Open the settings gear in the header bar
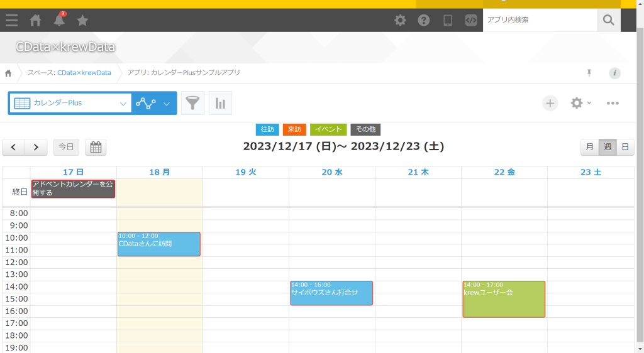This screenshot has height=353, width=644. (x=400, y=20)
